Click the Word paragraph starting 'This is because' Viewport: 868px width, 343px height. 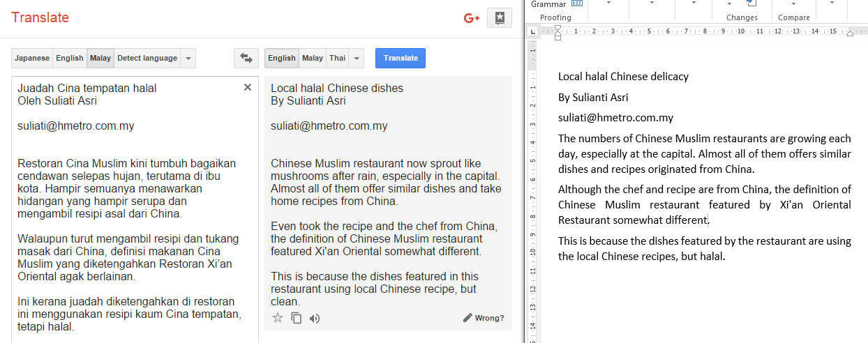(705, 248)
